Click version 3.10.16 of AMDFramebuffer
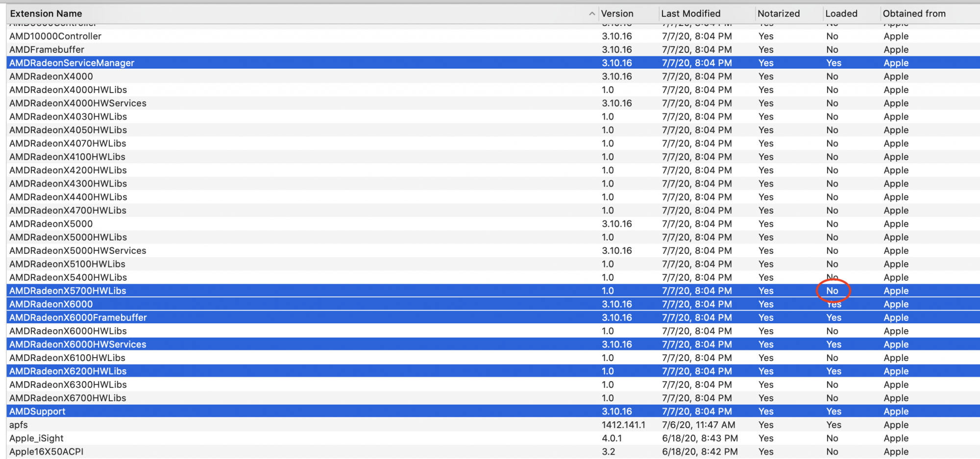980x459 pixels. click(617, 49)
